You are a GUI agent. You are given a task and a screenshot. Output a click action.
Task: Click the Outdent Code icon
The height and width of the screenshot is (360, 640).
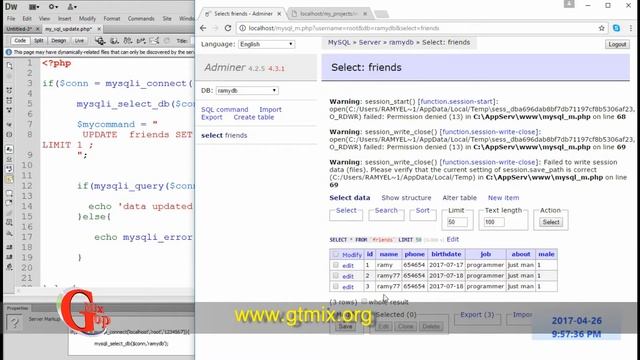click(9, 257)
